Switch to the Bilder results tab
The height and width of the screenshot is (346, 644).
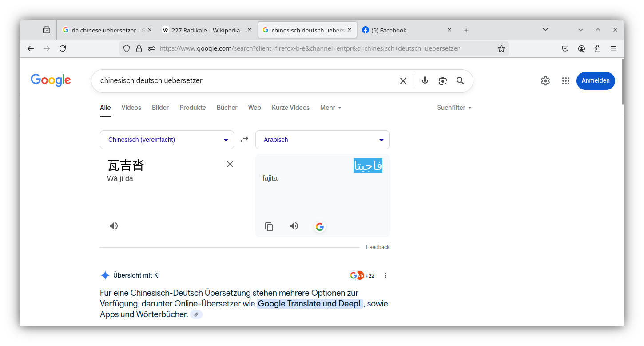160,107
